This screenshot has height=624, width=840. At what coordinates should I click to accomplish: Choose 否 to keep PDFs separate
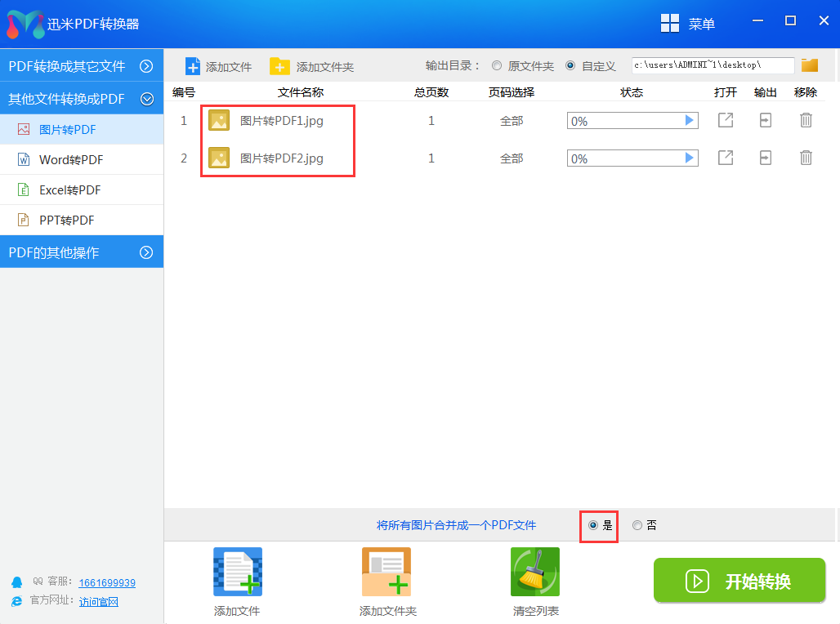coord(637,526)
